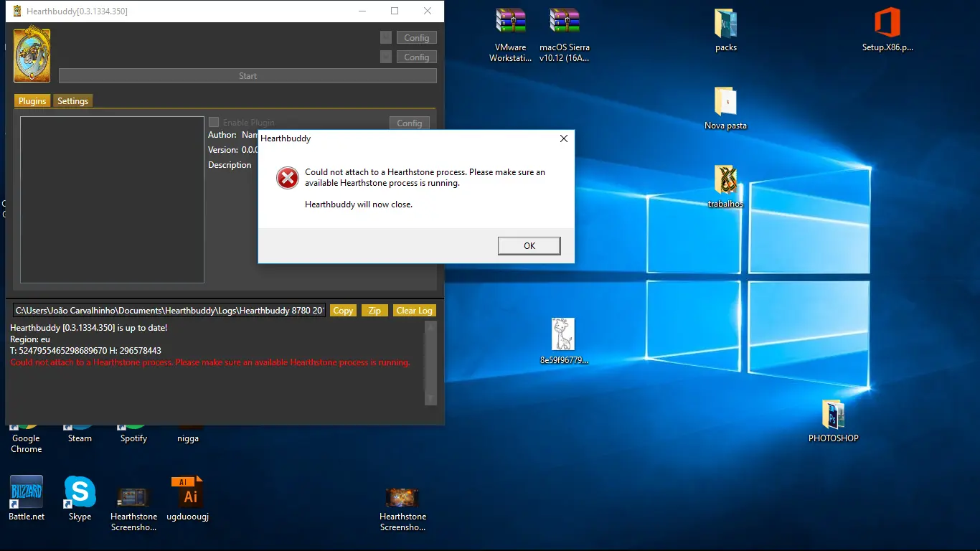Click the log panel vertical scrollbar
The image size is (980, 551).
click(430, 363)
